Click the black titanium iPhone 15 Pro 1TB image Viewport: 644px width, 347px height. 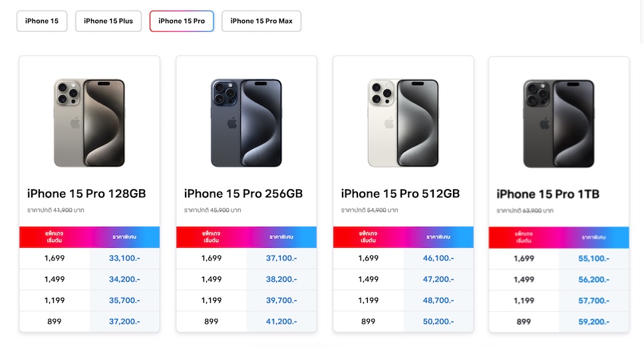(559, 124)
